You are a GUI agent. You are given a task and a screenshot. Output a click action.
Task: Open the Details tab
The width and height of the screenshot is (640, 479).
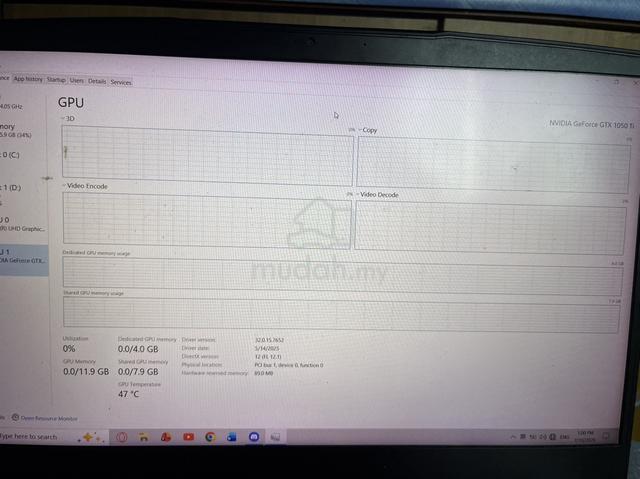(97, 81)
